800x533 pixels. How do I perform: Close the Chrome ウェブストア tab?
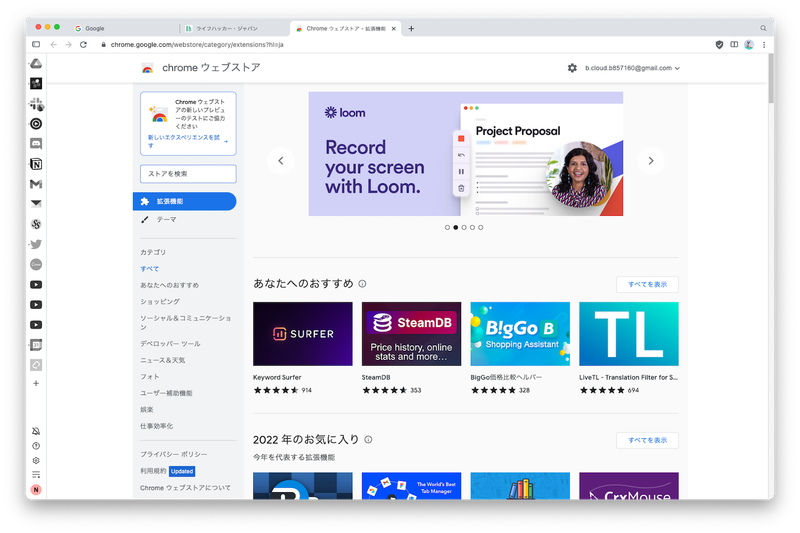tap(394, 29)
